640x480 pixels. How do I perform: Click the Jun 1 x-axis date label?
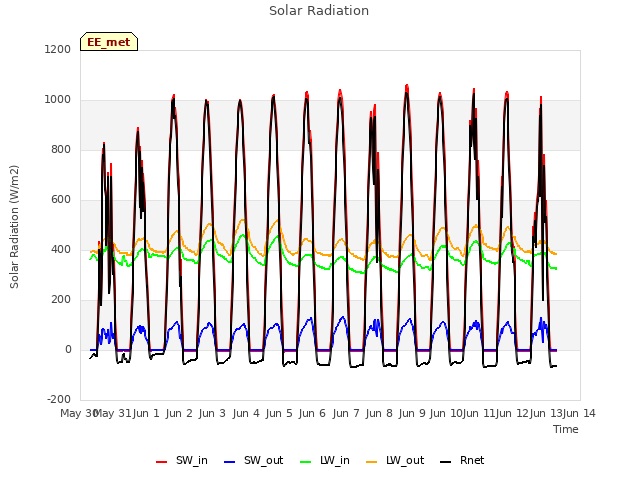(146, 413)
